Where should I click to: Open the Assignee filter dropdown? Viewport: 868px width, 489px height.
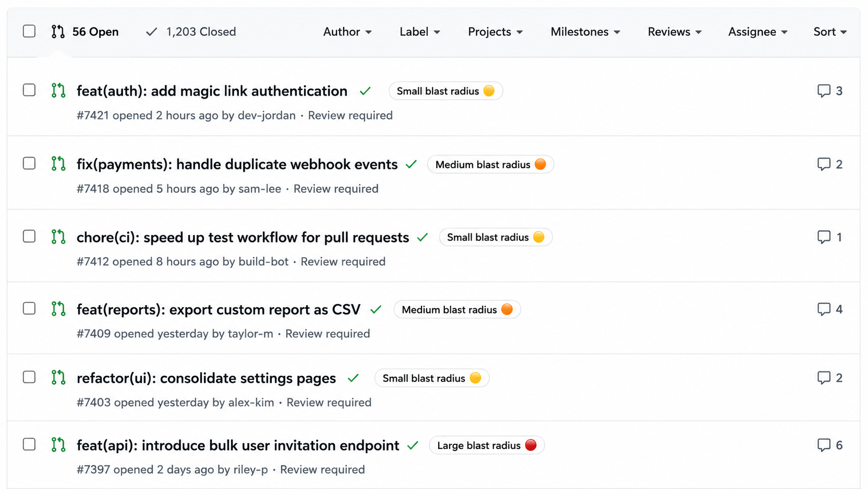pos(758,32)
